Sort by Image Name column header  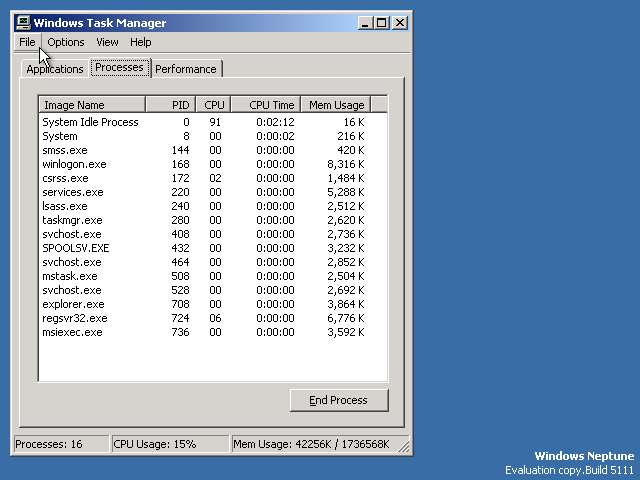click(x=92, y=105)
